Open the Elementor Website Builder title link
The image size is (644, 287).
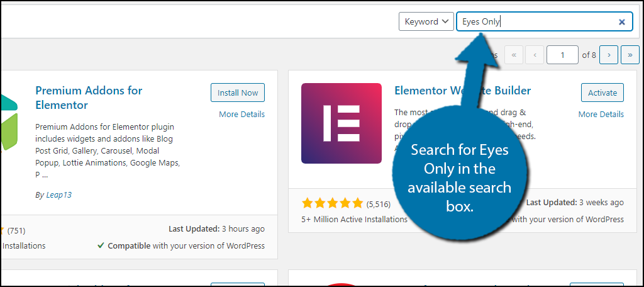tap(462, 91)
